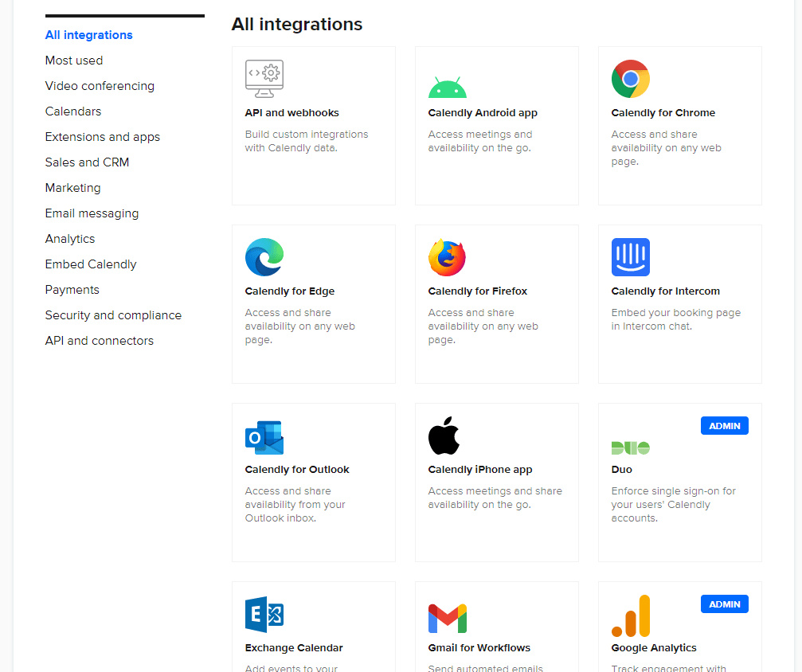The height and width of the screenshot is (672, 802).
Task: Open Gmail for Workflows title
Action: [x=479, y=647]
